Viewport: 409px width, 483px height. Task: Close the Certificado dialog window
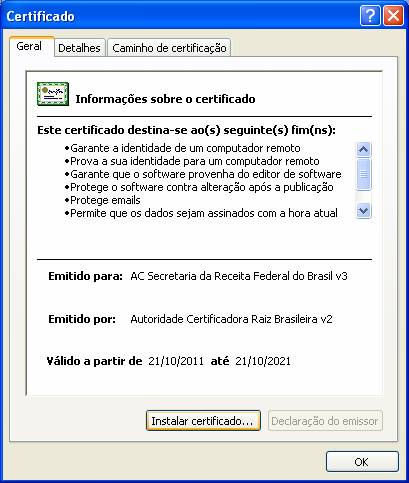click(393, 15)
